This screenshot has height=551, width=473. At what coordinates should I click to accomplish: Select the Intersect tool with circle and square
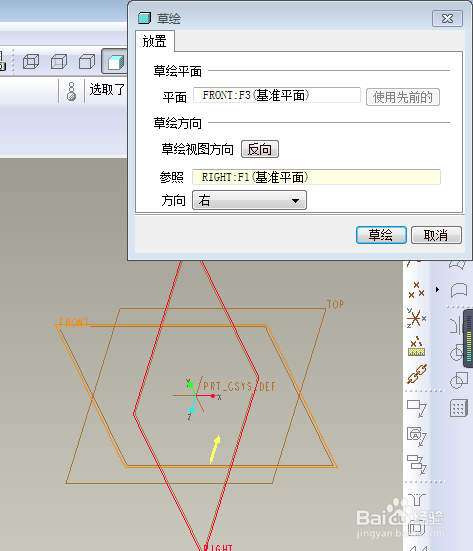coord(459,381)
